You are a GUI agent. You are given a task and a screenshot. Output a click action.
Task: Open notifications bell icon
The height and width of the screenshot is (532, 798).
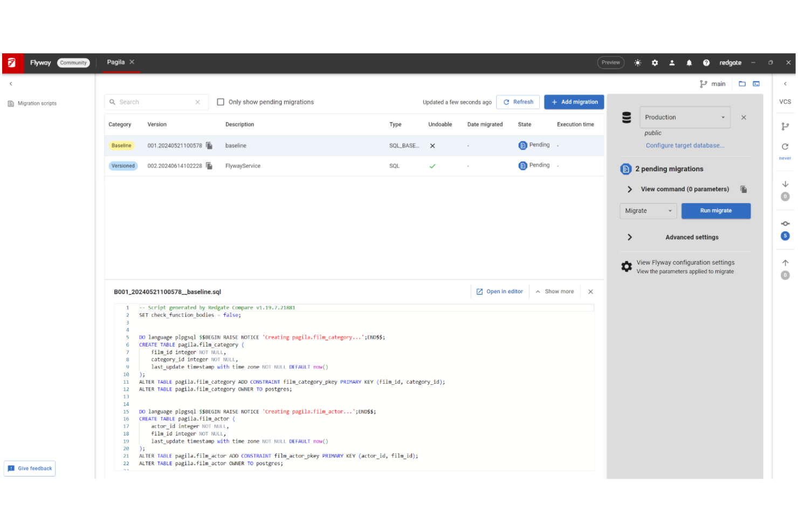689,63
